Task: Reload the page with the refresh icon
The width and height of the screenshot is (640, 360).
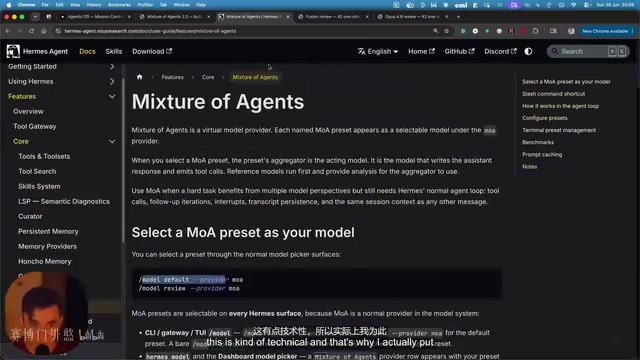Action: click(31, 31)
